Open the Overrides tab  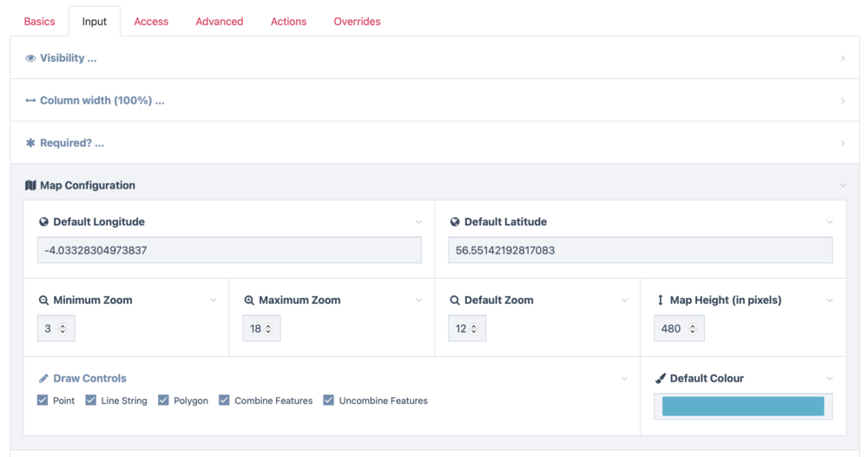point(357,22)
